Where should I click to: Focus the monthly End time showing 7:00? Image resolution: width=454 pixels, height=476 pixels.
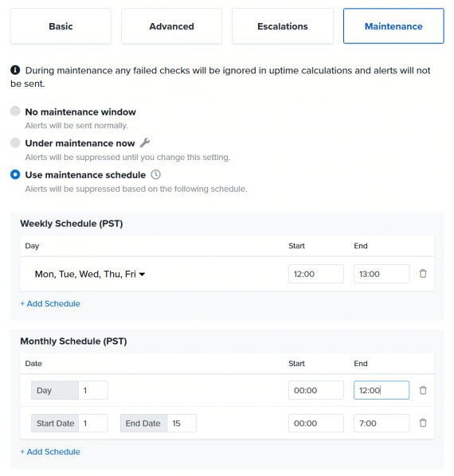pos(382,423)
